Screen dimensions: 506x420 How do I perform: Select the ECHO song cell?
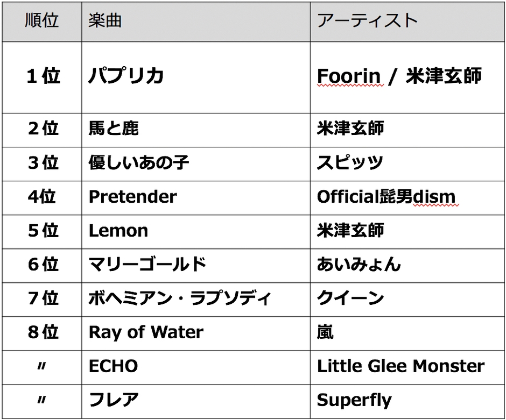click(113, 366)
